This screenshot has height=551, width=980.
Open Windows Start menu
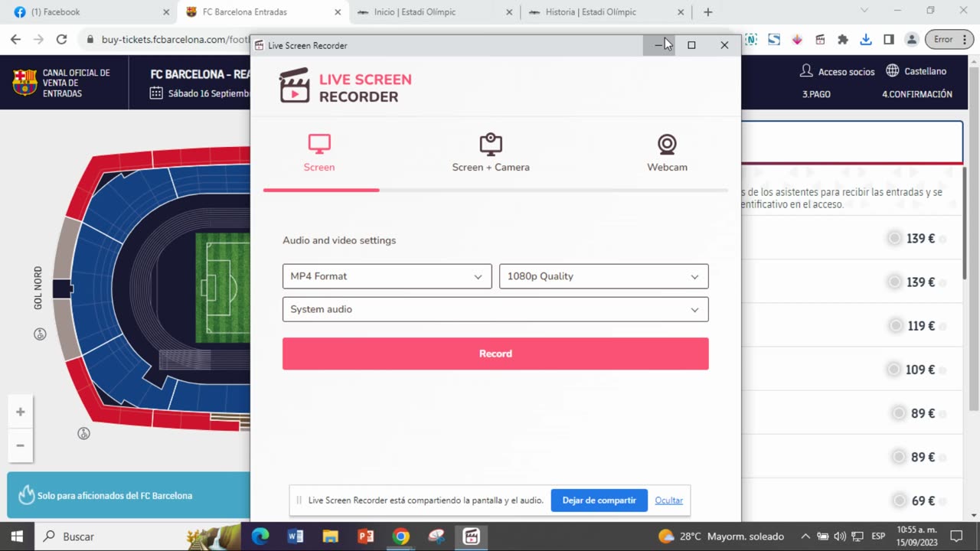pyautogui.click(x=17, y=536)
